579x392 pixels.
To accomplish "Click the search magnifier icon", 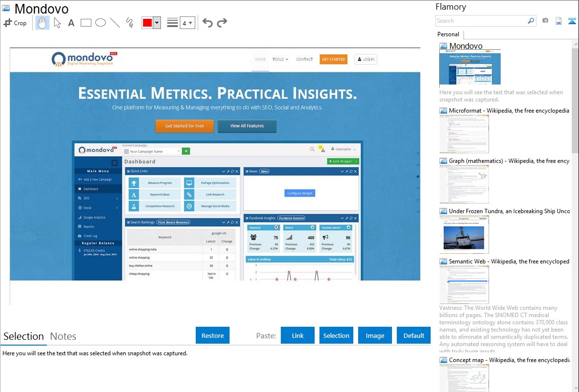I will click(531, 21).
